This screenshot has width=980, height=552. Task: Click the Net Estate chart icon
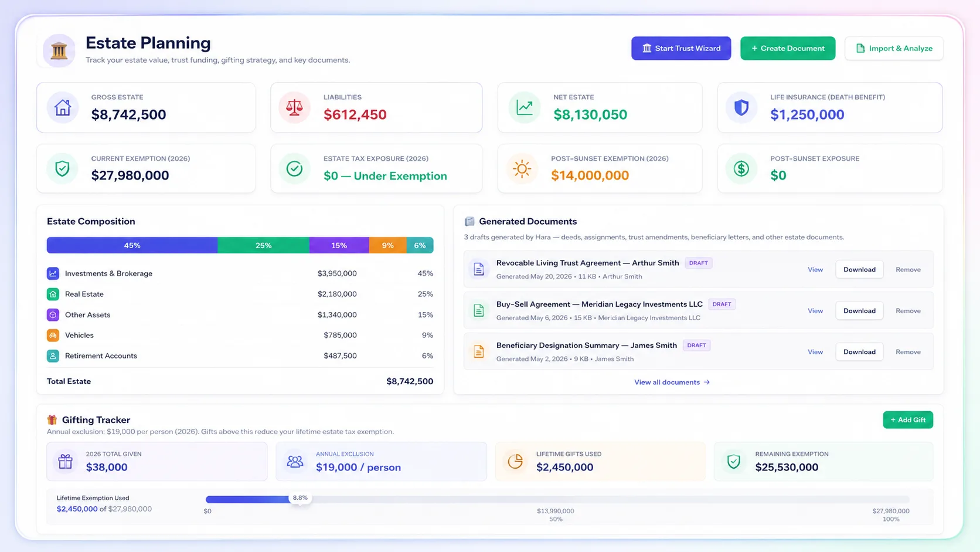(524, 107)
